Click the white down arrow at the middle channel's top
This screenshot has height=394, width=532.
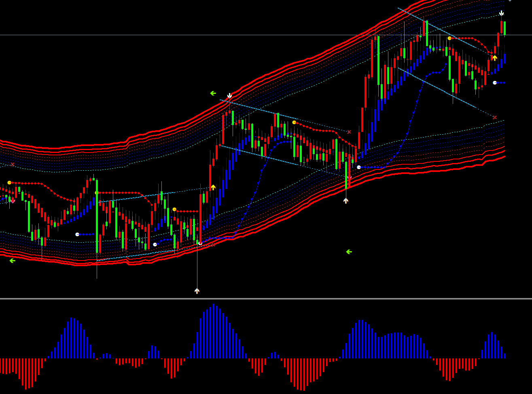coord(229,96)
